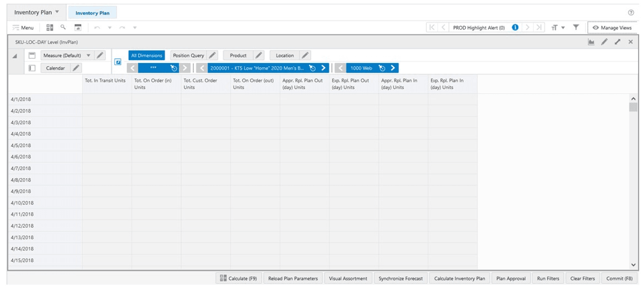Collapse the axis panel with the triangle
Screen dimensions: 644x288
pyautogui.click(x=15, y=56)
